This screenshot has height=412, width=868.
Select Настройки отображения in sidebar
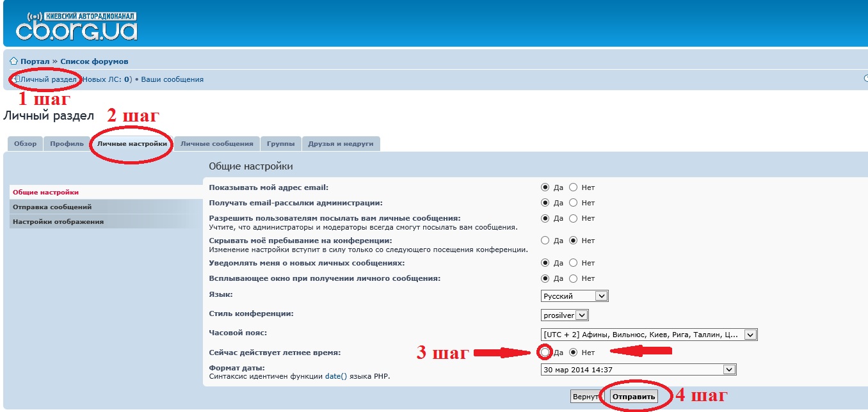coord(58,222)
